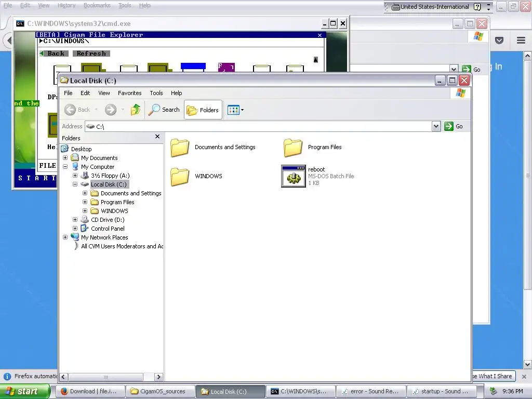Image resolution: width=532 pixels, height=399 pixels.
Task: Open Firefox Bookmarks menu
Action: click(x=97, y=5)
